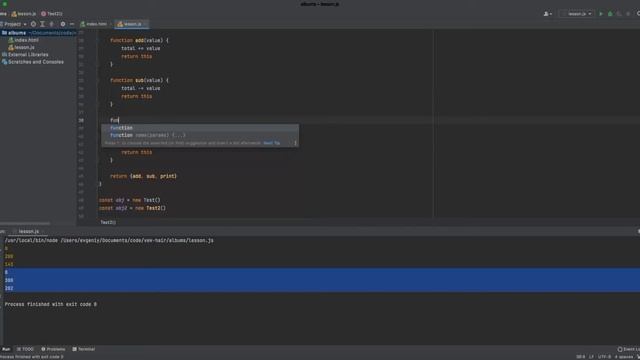The height and width of the screenshot is (360, 640).
Task: Switch to the index.html editor tab
Action: (x=94, y=24)
